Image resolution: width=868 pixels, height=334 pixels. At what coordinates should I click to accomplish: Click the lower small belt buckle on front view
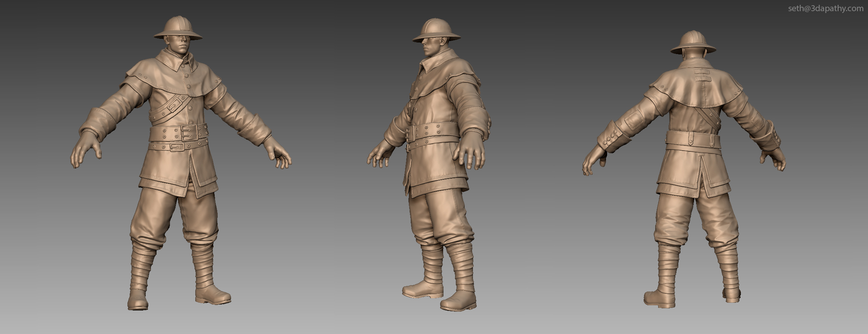click(177, 147)
